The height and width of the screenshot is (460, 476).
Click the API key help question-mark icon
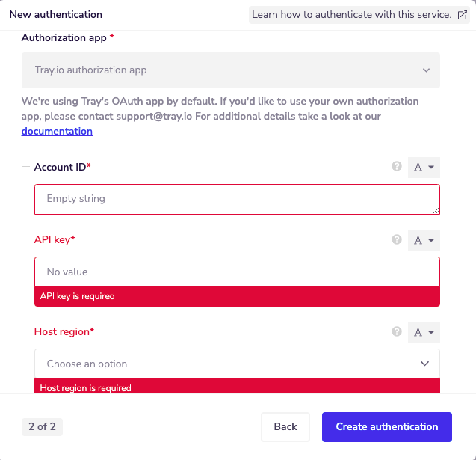click(x=397, y=240)
